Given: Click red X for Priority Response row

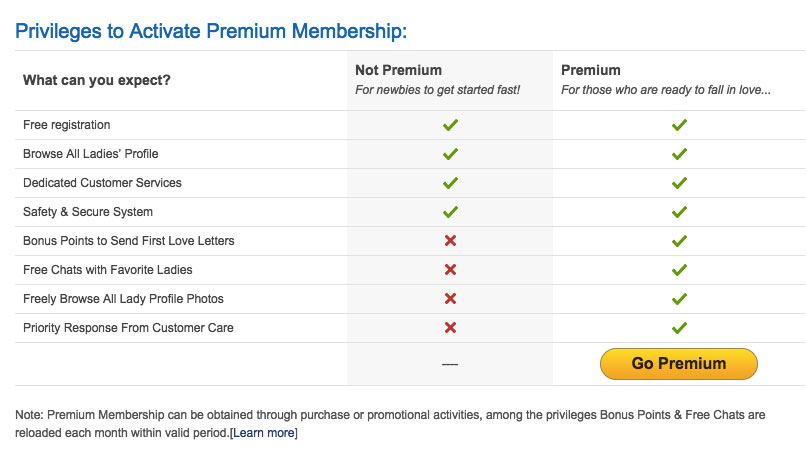Looking at the screenshot, I should tap(450, 327).
